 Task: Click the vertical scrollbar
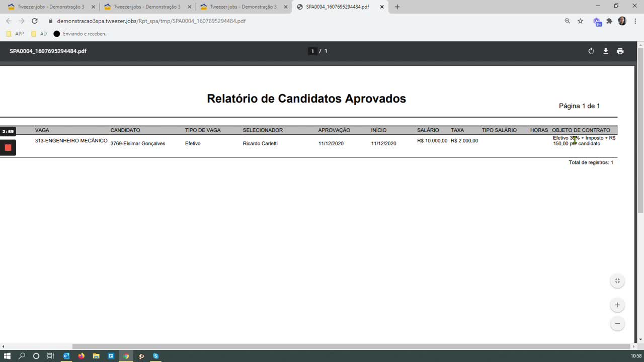coord(640,131)
